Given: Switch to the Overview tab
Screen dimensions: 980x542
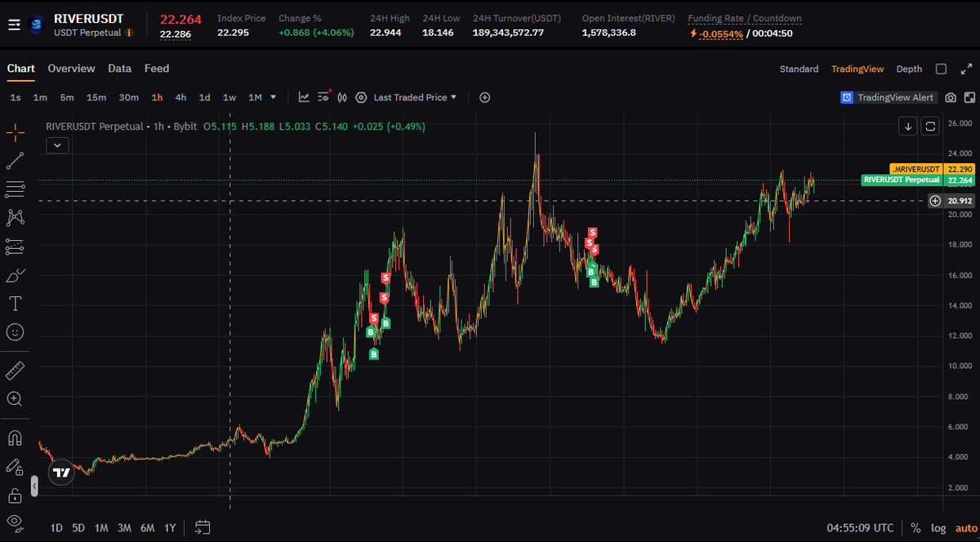Looking at the screenshot, I should (x=71, y=69).
